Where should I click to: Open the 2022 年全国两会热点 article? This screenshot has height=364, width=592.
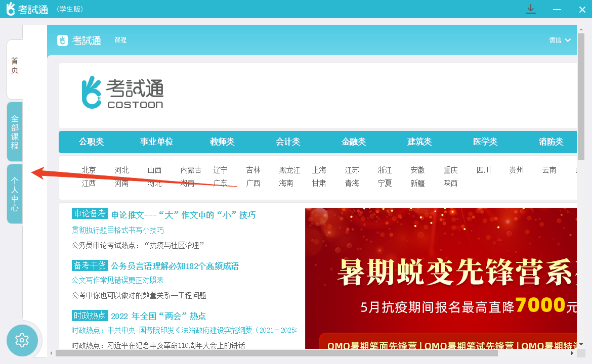click(158, 315)
